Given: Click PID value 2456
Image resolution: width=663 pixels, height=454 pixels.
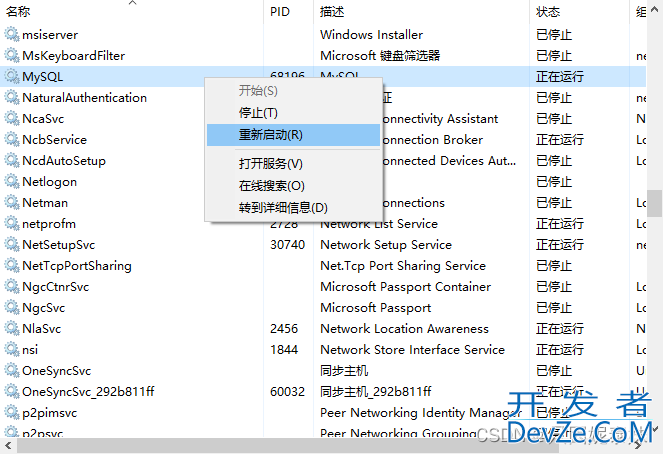Looking at the screenshot, I should [284, 329].
